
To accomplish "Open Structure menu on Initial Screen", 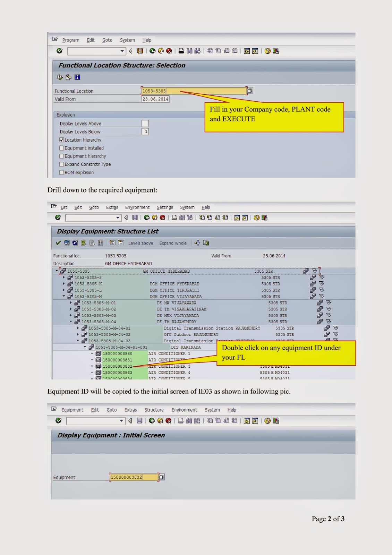I will pyautogui.click(x=154, y=410).
